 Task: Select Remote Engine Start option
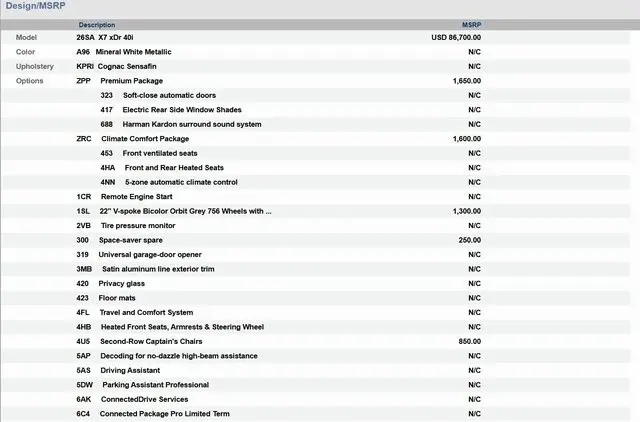pyautogui.click(x=136, y=197)
